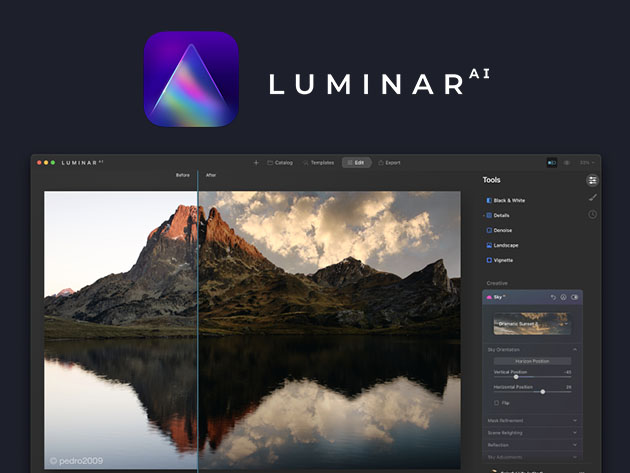Open the Dramatic Sunset sky selection dropdown

532,324
